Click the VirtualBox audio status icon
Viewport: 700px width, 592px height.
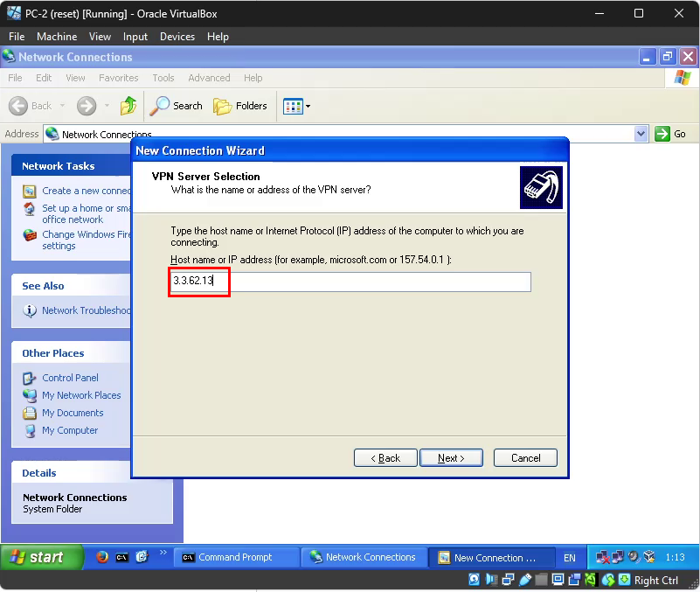pos(491,580)
